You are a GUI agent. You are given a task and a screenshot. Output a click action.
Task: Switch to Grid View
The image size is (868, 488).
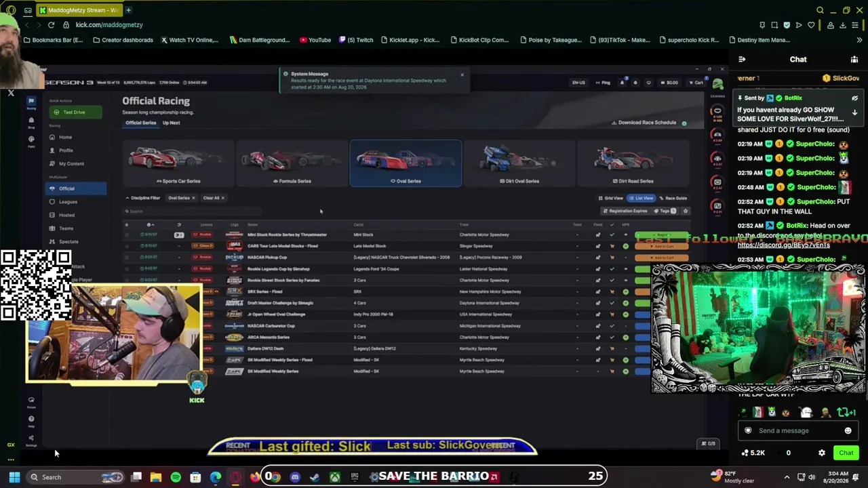(611, 198)
